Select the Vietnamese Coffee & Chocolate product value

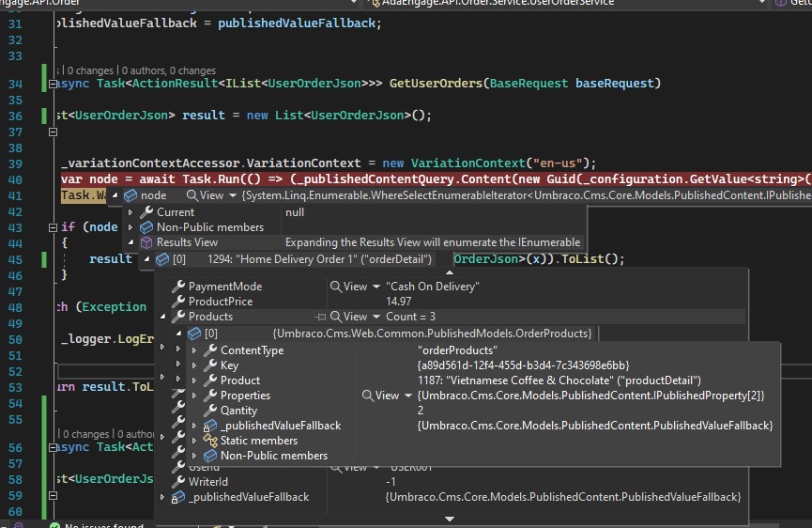pos(559,380)
